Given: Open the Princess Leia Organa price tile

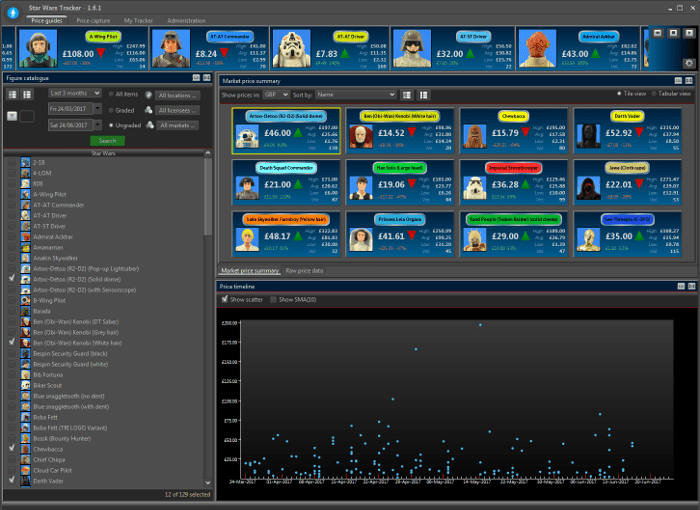Looking at the screenshot, I should pyautogui.click(x=400, y=234).
